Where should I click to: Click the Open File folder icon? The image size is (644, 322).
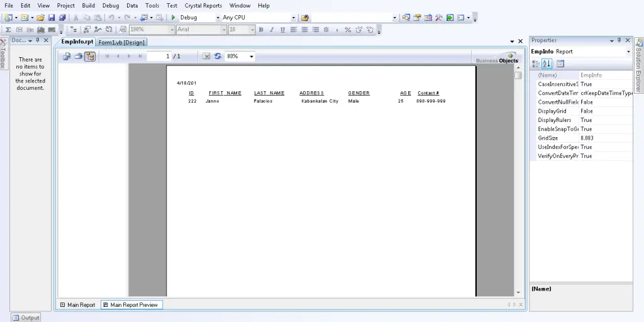40,18
